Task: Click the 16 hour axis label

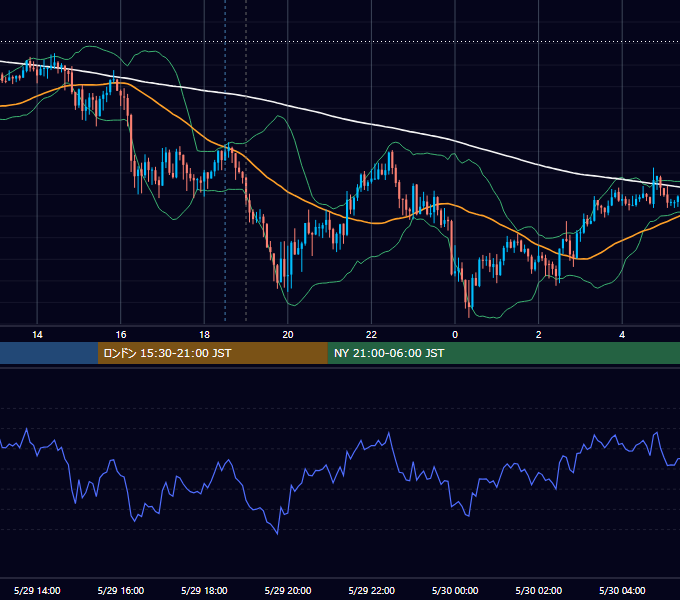Action: 121,335
